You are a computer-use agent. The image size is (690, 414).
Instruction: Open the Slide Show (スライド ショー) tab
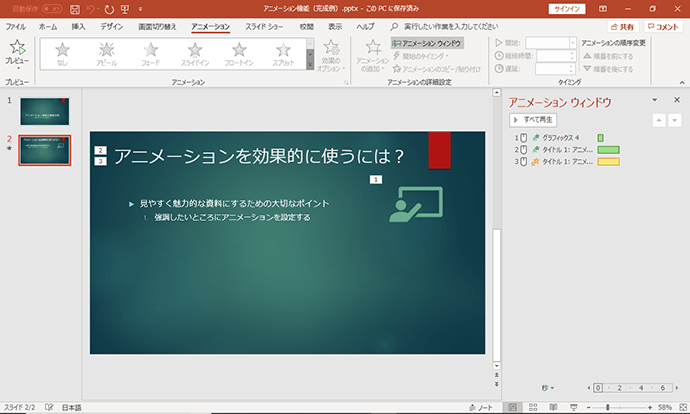click(264, 26)
